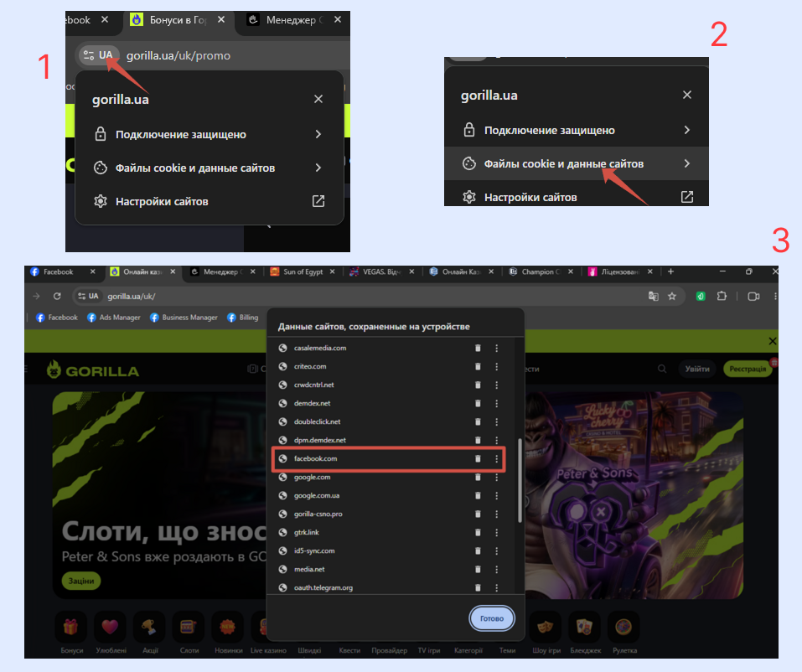802x672 pixels.
Task: Switch to the VEGAS tab
Action: [x=381, y=272]
